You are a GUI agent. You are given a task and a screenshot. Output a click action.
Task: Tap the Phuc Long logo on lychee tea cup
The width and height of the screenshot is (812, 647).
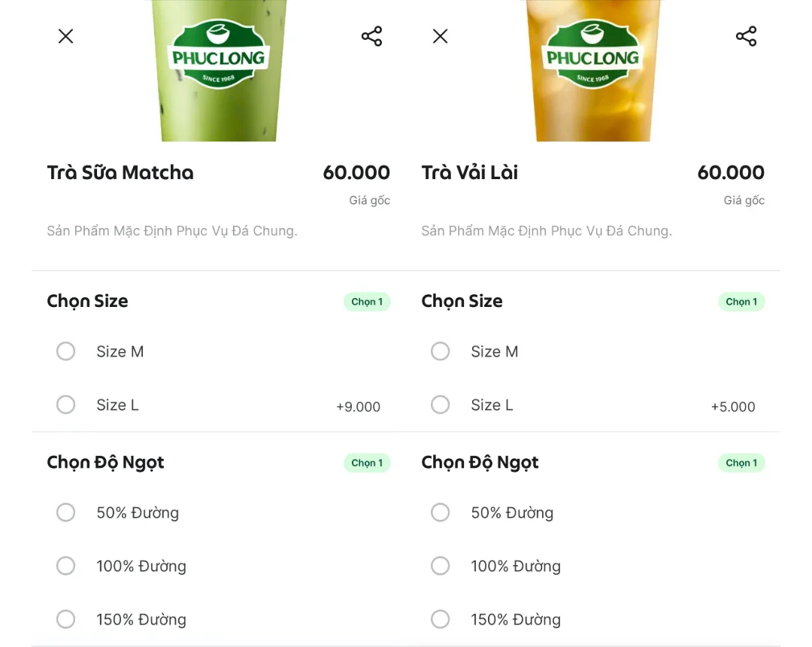click(592, 55)
